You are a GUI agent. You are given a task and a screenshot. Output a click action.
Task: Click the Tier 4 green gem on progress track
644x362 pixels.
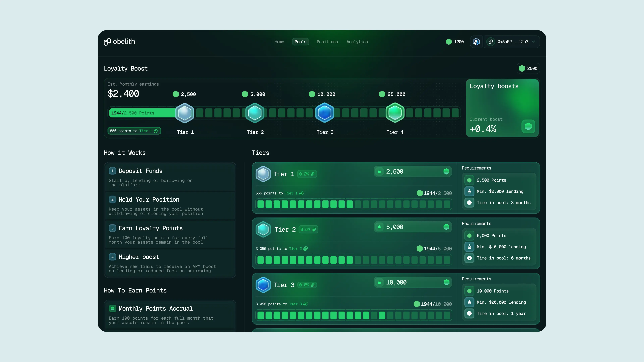(x=395, y=113)
